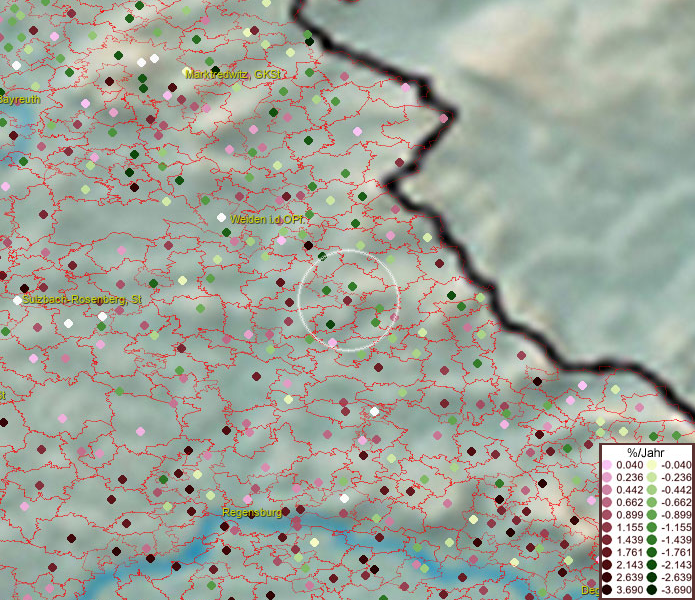Click the white marker left of Sulzbach-Rosenberg
695x600 pixels.
click(17, 300)
